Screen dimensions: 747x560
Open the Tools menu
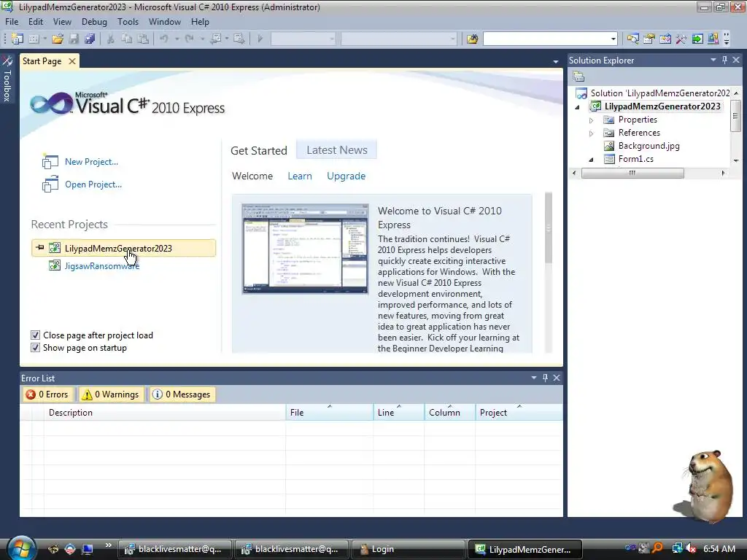point(128,22)
